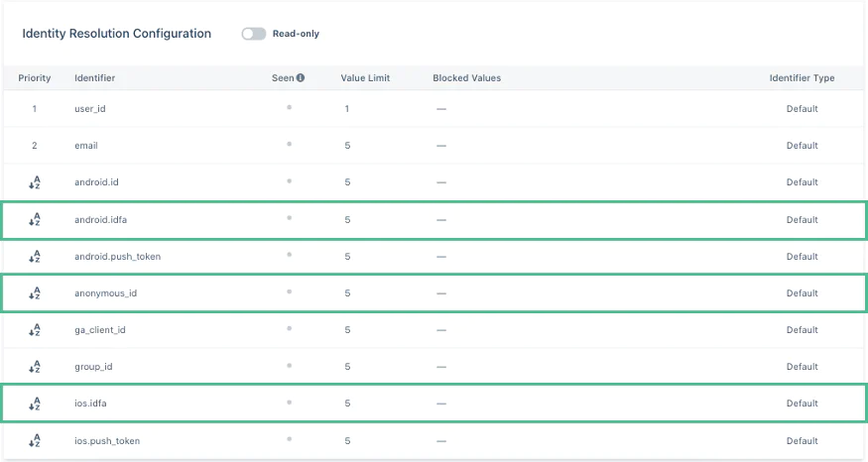This screenshot has width=868, height=462.
Task: Click the seen dot for android.push_token
Action: pos(289,255)
